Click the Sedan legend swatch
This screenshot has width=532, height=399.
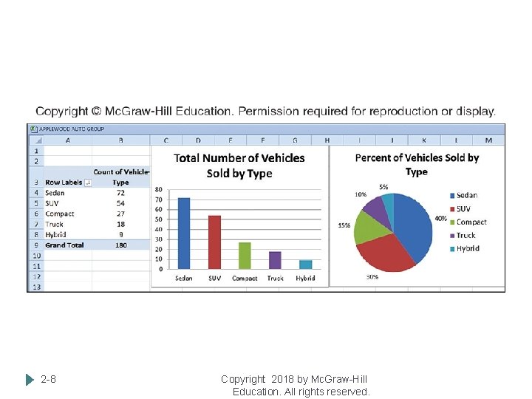tap(452, 196)
